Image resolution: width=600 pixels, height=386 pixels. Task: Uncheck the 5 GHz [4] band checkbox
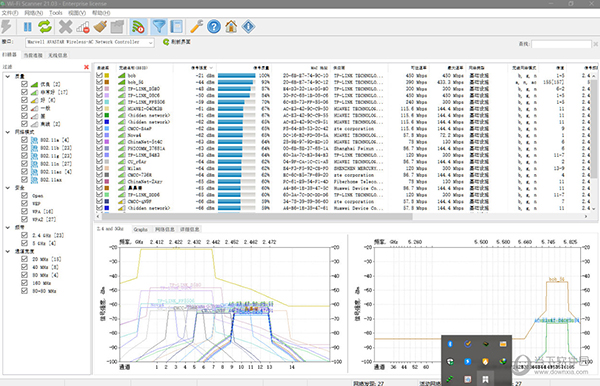pyautogui.click(x=24, y=243)
